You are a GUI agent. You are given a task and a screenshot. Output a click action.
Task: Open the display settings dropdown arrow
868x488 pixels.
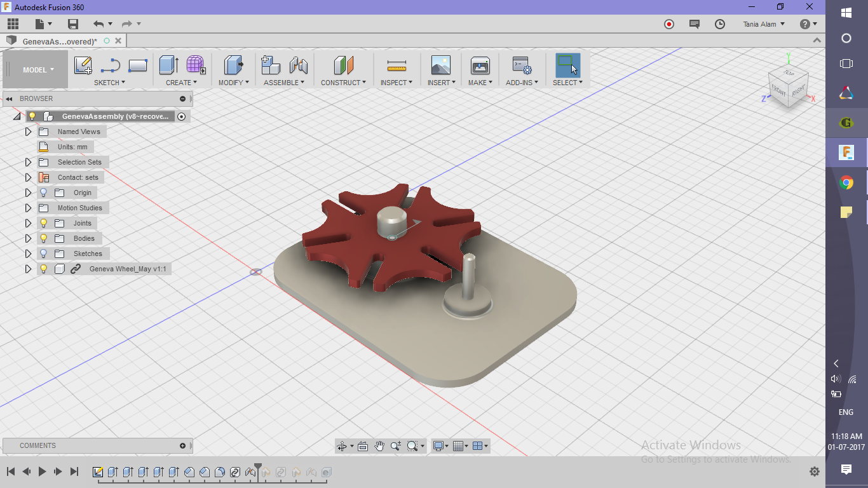pos(448,445)
